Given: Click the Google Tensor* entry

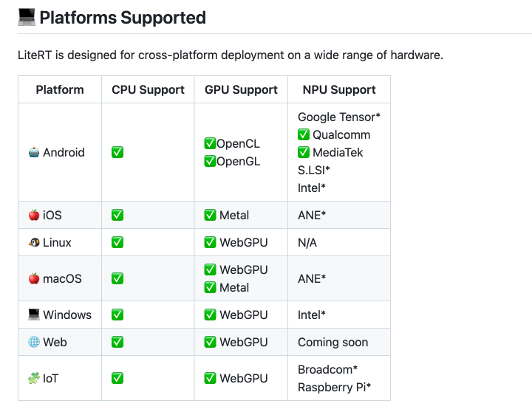Looking at the screenshot, I should [x=339, y=117].
